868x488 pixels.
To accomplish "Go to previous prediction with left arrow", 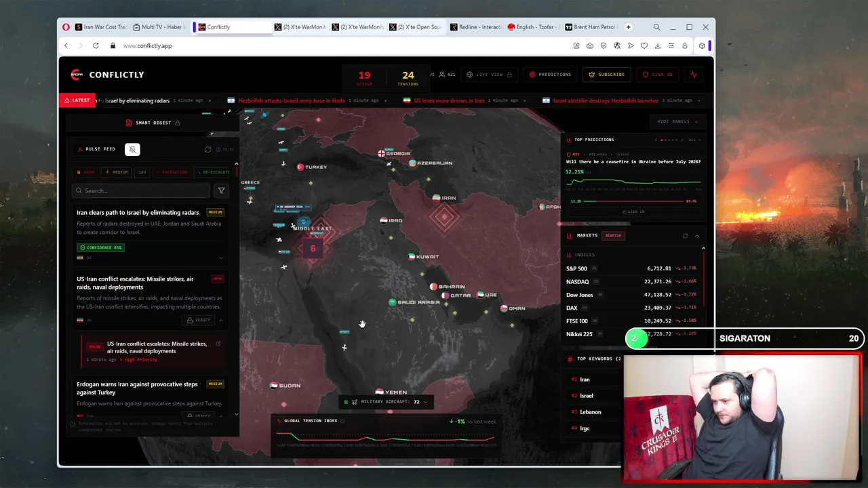I will 656,140.
